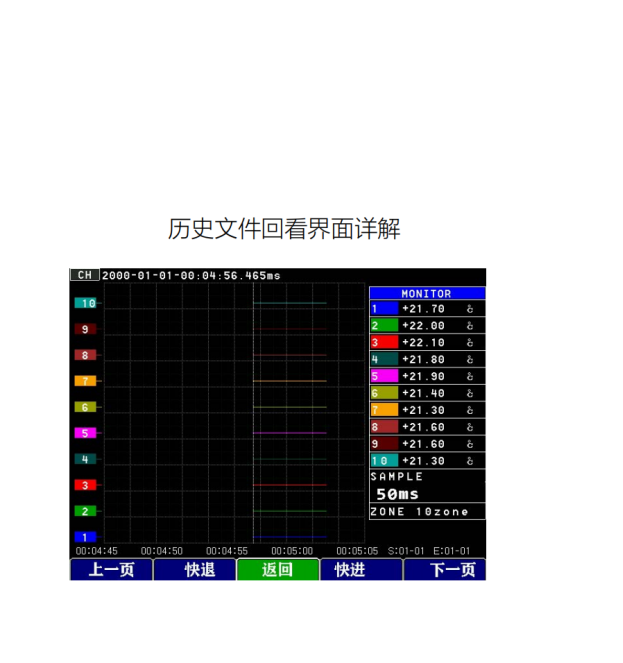The image size is (623, 663).
Task: Click the red channel 3 axis marker
Action: [x=85, y=485]
